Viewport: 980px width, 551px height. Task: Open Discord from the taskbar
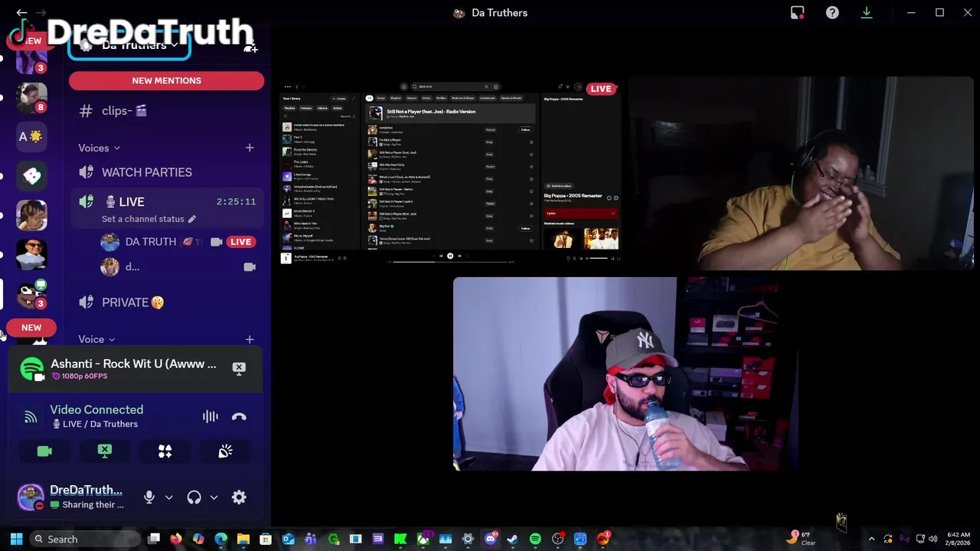pyautogui.click(x=491, y=539)
